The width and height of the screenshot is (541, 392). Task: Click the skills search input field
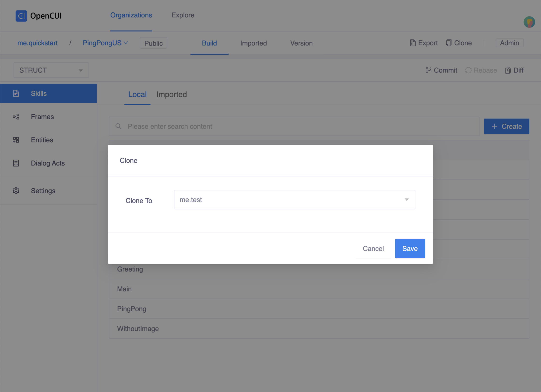pos(294,126)
